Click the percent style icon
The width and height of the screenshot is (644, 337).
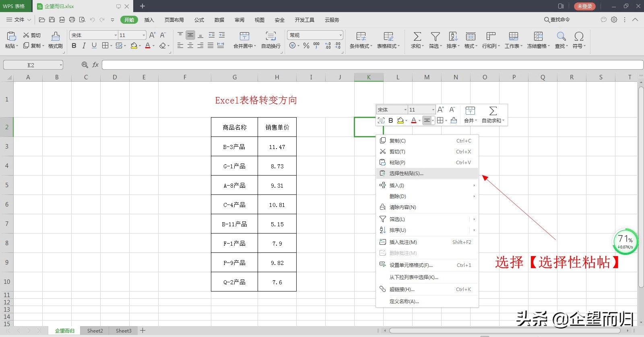pyautogui.click(x=306, y=46)
